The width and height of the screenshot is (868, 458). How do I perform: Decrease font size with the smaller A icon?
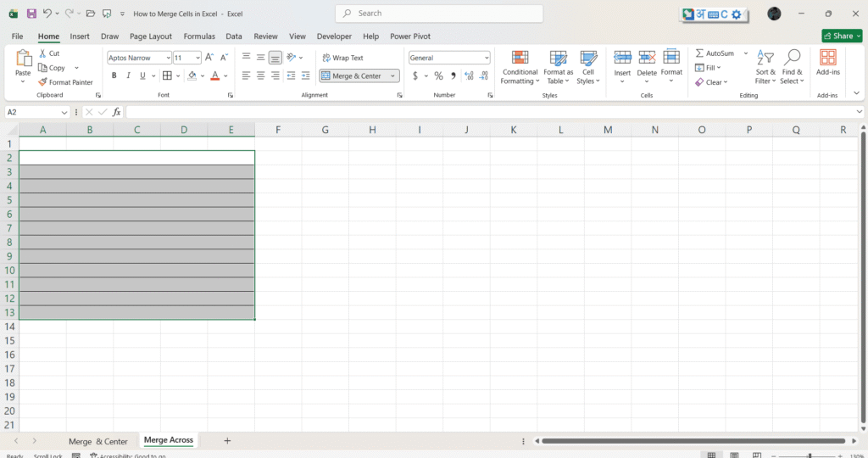click(x=224, y=57)
